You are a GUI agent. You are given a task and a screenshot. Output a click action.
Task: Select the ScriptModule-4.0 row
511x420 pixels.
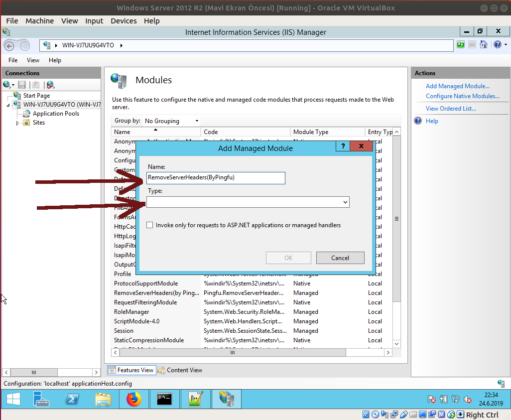[x=252, y=321]
